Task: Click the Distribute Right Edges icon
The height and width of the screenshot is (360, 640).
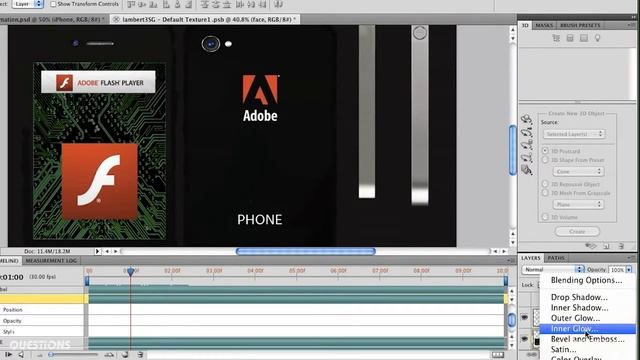Action: (x=262, y=4)
